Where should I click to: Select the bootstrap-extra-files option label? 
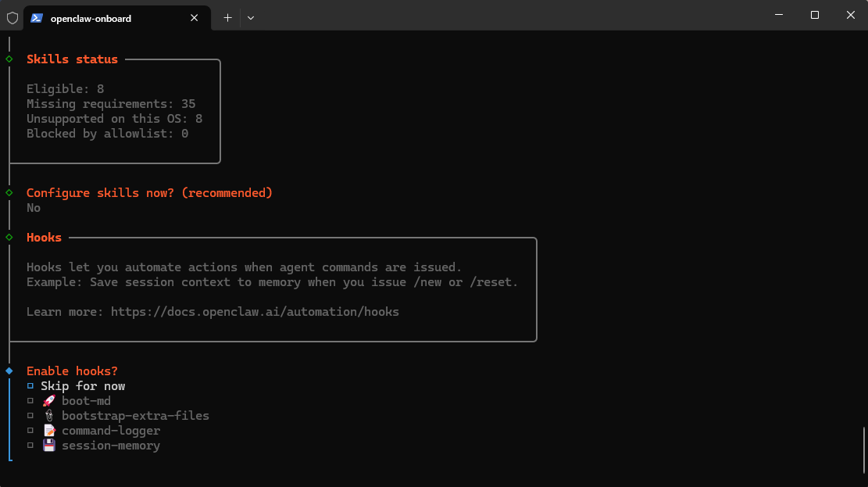pyautogui.click(x=135, y=416)
